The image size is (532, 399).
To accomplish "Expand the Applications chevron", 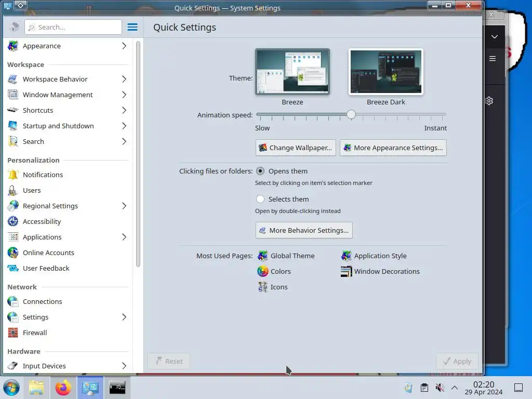I will 124,237.
